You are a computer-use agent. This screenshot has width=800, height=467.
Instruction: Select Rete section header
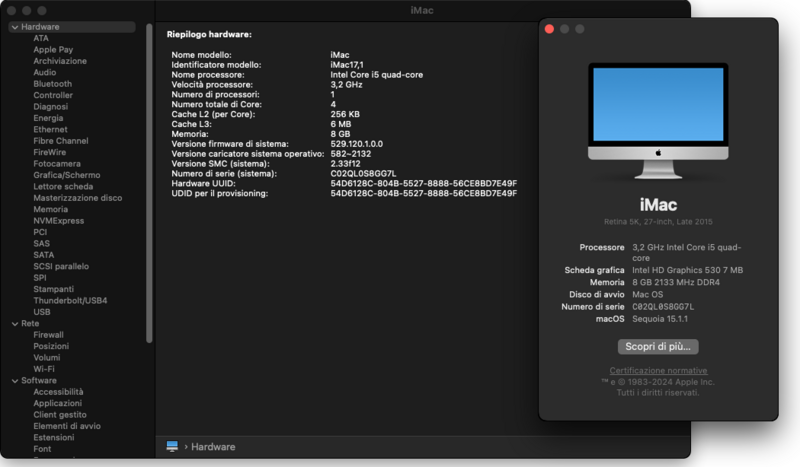(x=30, y=324)
